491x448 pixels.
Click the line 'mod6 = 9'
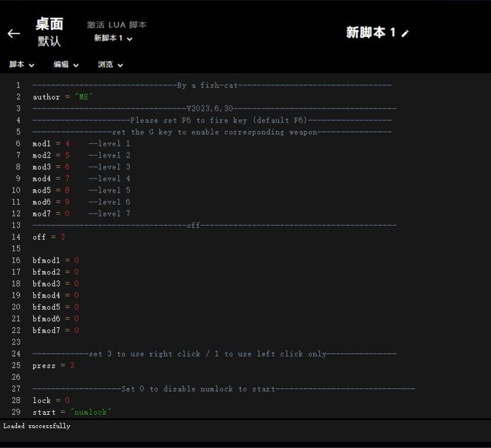[x=51, y=202]
